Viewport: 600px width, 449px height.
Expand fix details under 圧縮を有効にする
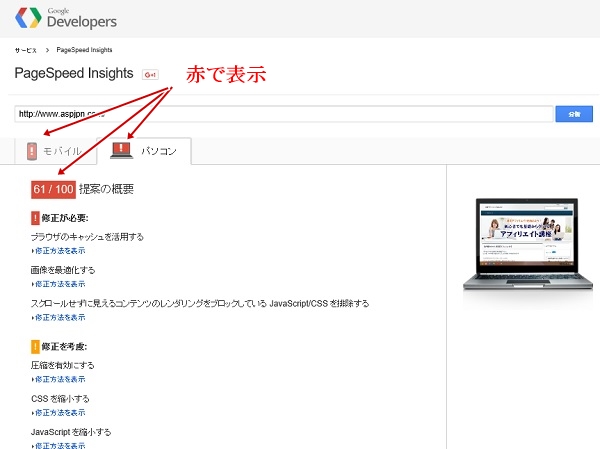(58, 379)
